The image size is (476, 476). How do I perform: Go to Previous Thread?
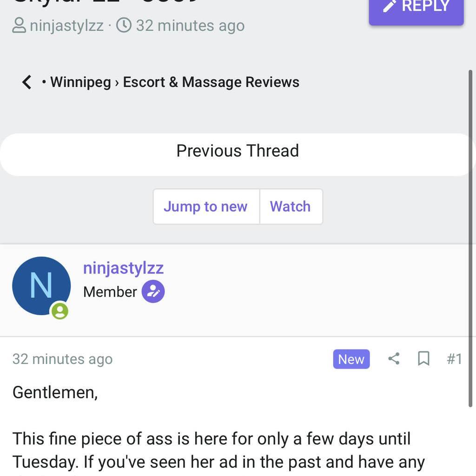[x=237, y=151]
